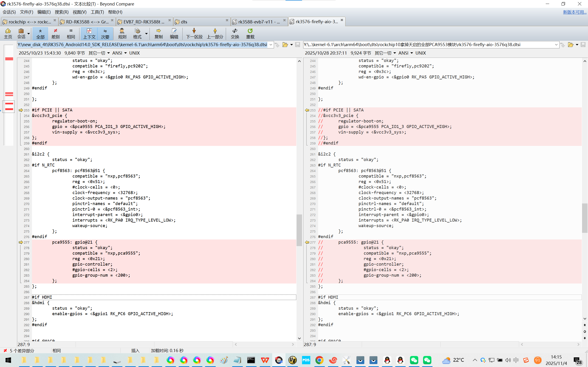The image size is (588, 367).
Task: Click the Home (主页) toolbar icon
Action: point(8,33)
